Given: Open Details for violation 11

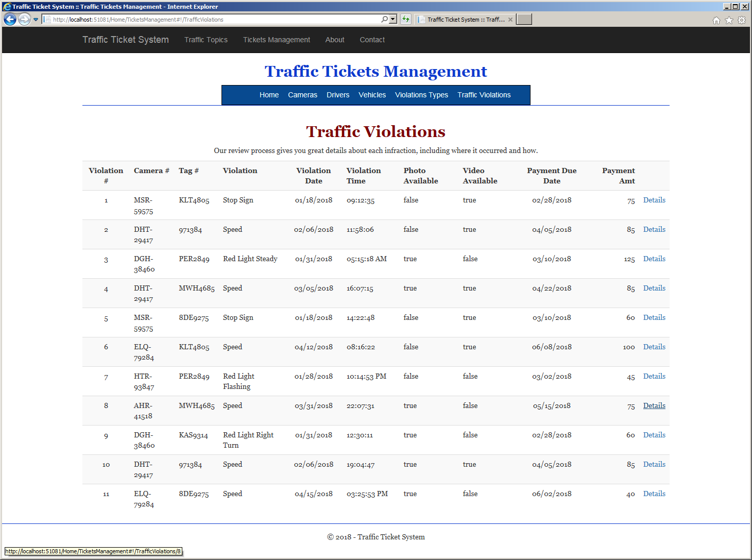Looking at the screenshot, I should tap(654, 494).
